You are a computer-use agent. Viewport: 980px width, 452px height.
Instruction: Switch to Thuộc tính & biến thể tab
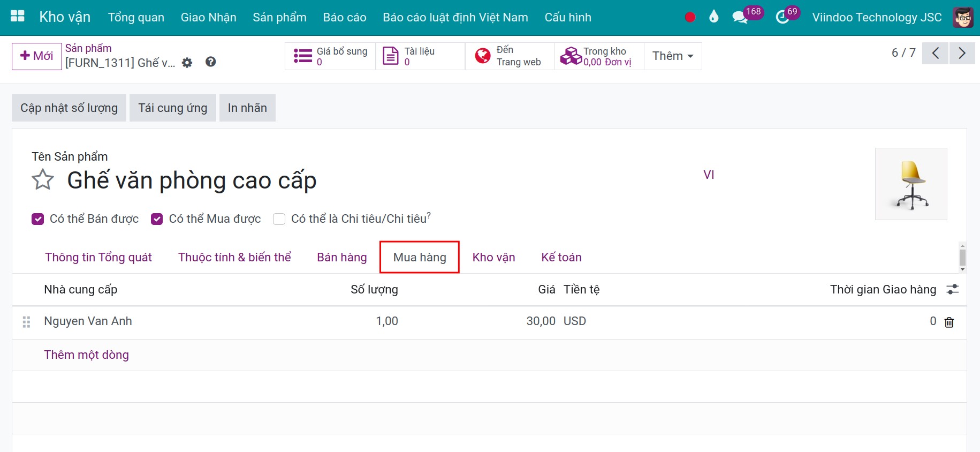(234, 258)
